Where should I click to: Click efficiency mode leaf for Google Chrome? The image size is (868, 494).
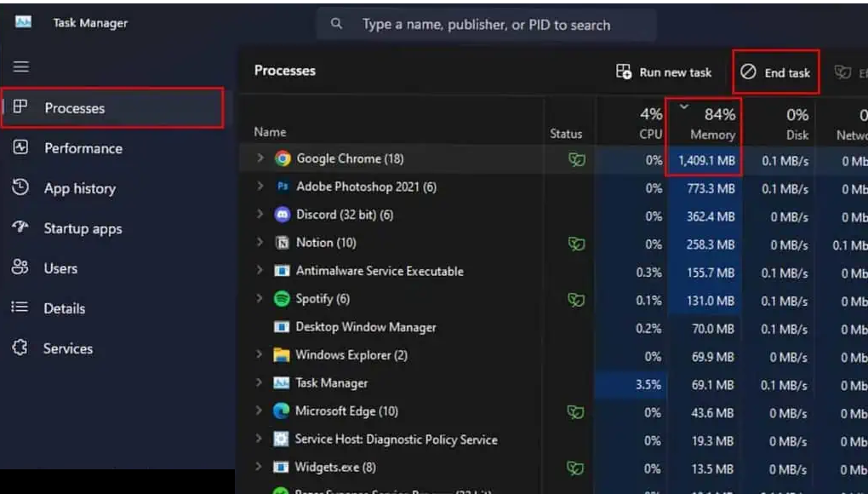[576, 160]
